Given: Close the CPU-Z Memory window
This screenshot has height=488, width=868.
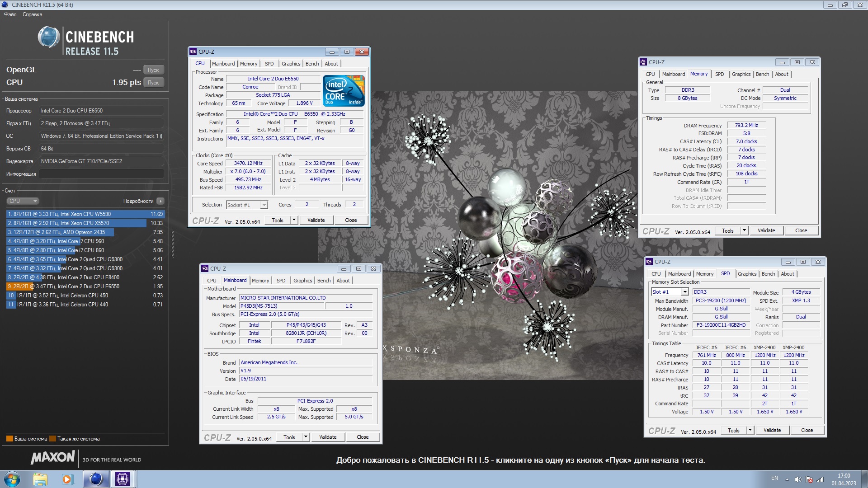Looking at the screenshot, I should [812, 62].
